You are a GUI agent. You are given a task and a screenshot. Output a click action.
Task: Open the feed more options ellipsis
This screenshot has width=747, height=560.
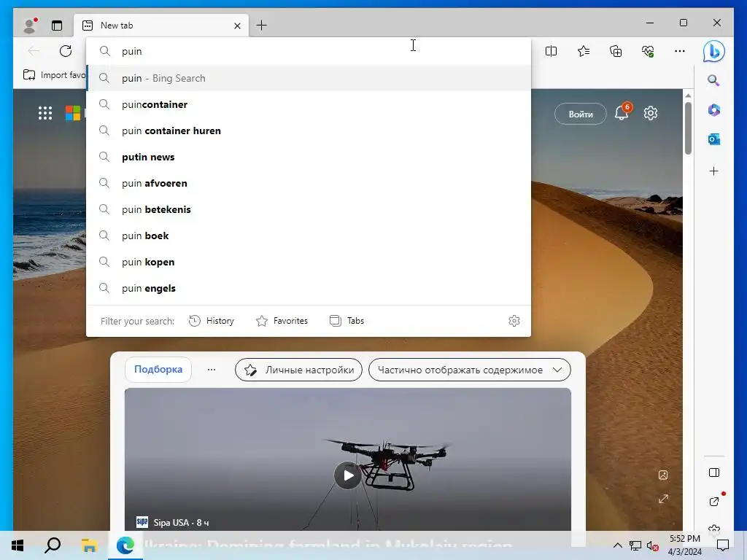pos(212,370)
